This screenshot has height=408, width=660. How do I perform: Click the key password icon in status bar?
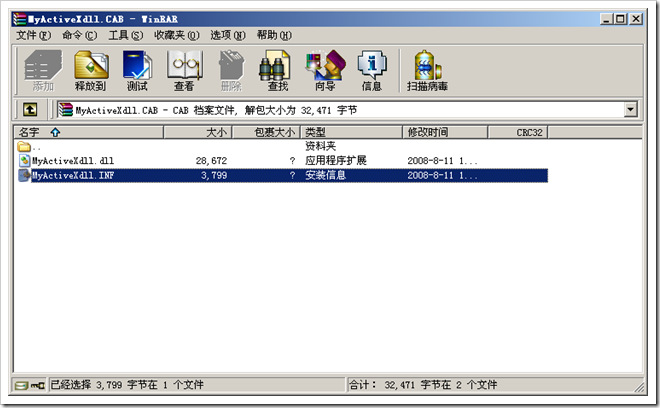coord(38,385)
